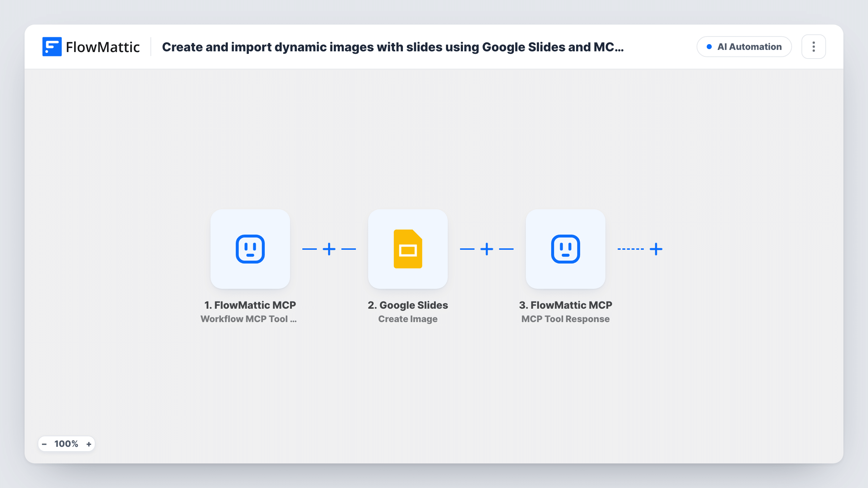
Task: Add step between FlowMattic MCP and Google Slides
Action: [329, 249]
